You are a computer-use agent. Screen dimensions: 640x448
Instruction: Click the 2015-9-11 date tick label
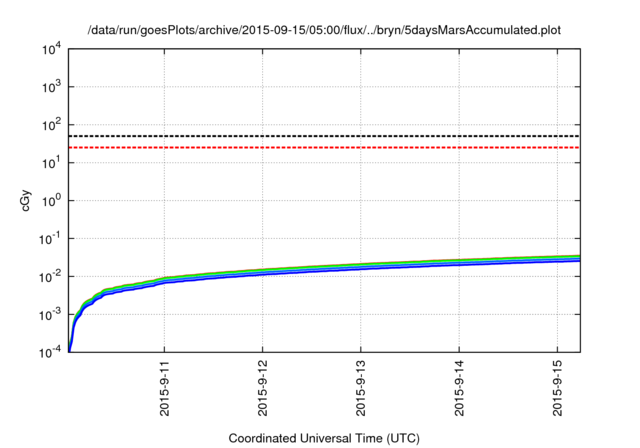(164, 388)
